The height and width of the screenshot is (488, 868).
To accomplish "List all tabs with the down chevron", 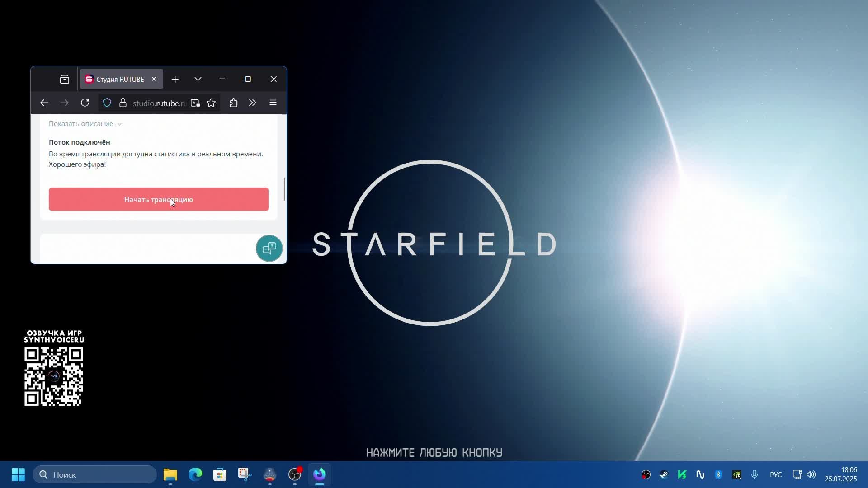I will 198,80.
